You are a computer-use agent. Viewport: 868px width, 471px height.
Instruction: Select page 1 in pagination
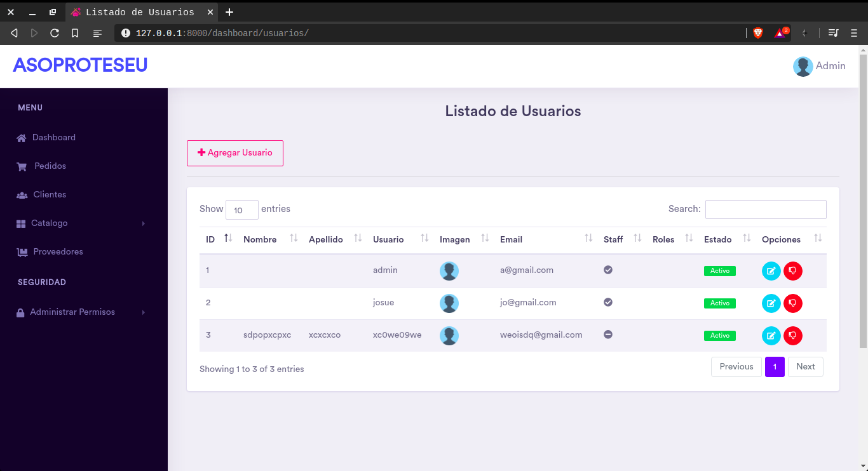point(775,367)
